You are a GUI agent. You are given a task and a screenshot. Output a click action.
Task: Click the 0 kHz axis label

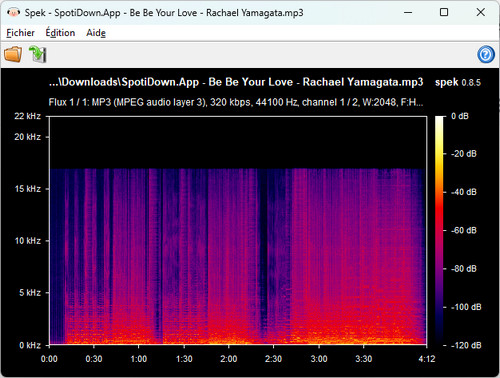pyautogui.click(x=30, y=345)
